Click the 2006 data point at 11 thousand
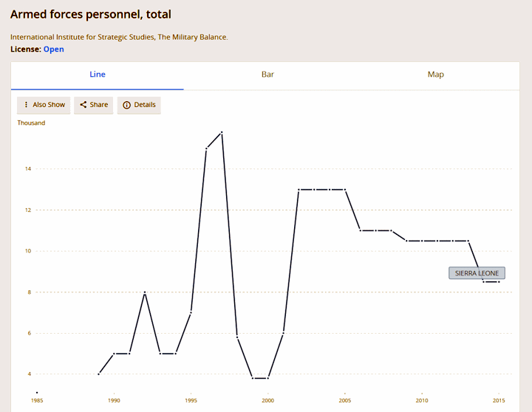The width and height of the screenshot is (532, 412). (361, 230)
